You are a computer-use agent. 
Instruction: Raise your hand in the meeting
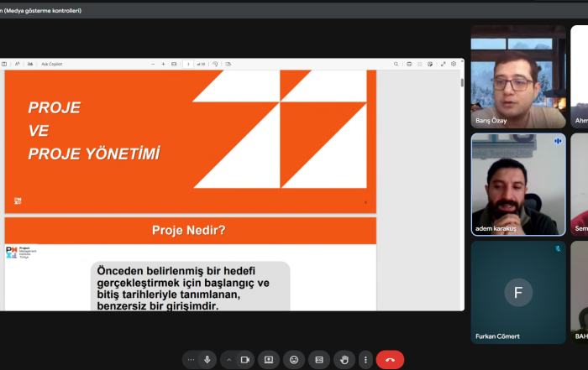click(x=344, y=360)
